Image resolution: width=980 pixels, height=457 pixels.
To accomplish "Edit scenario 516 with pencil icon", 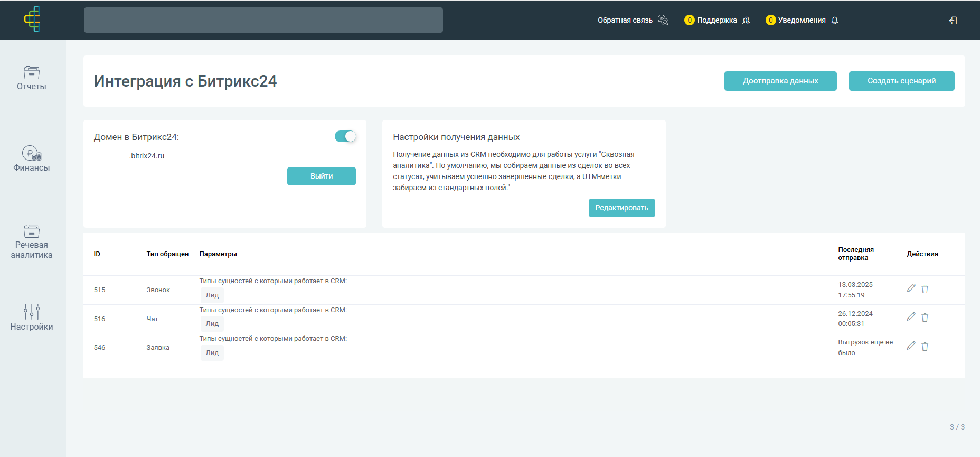I will [911, 316].
